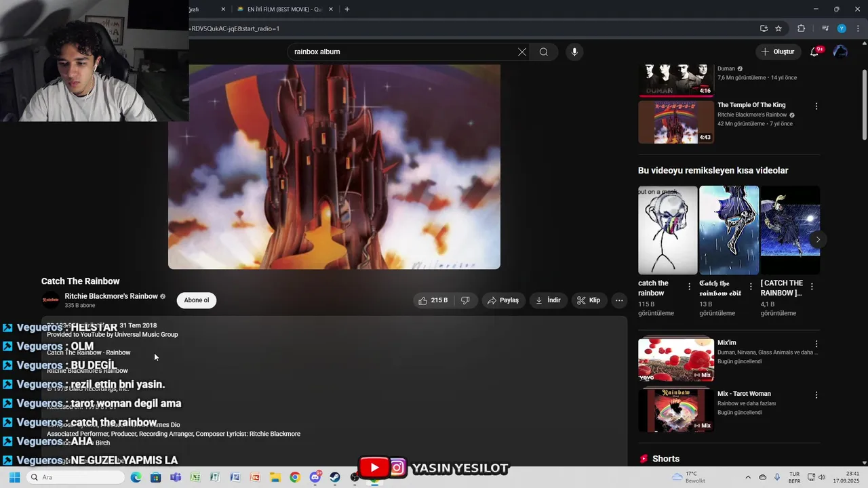868x488 pixels.
Task: Open options for '[ CATCH THE RAINBOW ]' short
Action: (812, 287)
